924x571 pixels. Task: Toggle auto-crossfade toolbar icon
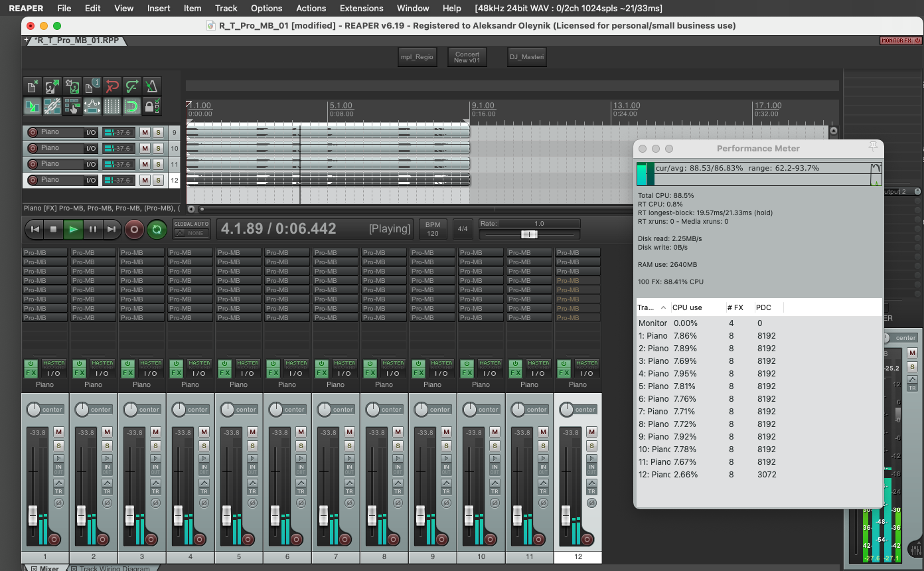(32, 106)
